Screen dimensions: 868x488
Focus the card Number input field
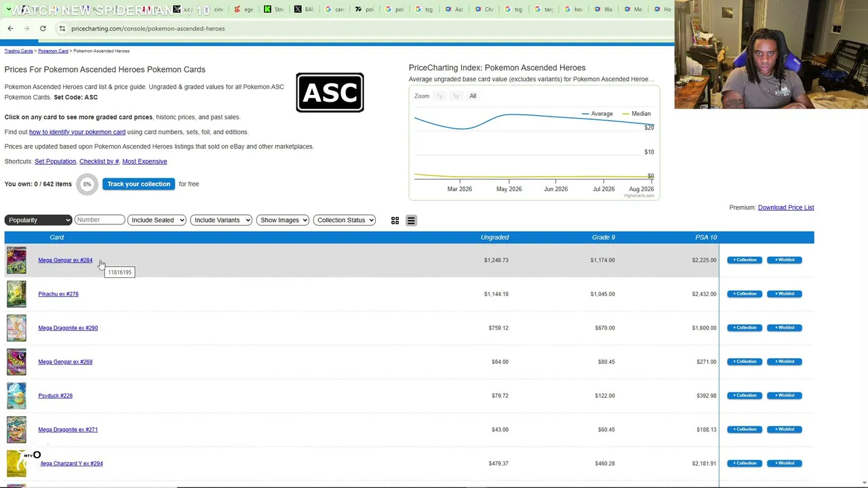pyautogui.click(x=100, y=220)
